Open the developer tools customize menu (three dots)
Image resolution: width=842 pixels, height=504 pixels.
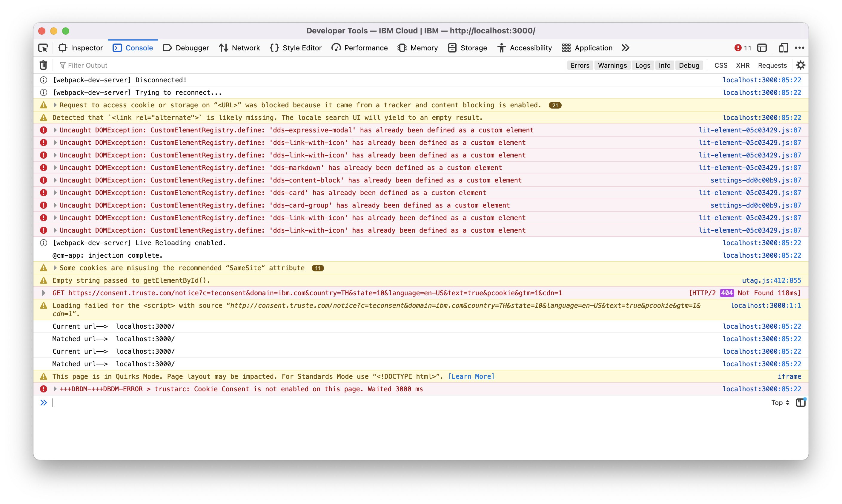tap(800, 48)
